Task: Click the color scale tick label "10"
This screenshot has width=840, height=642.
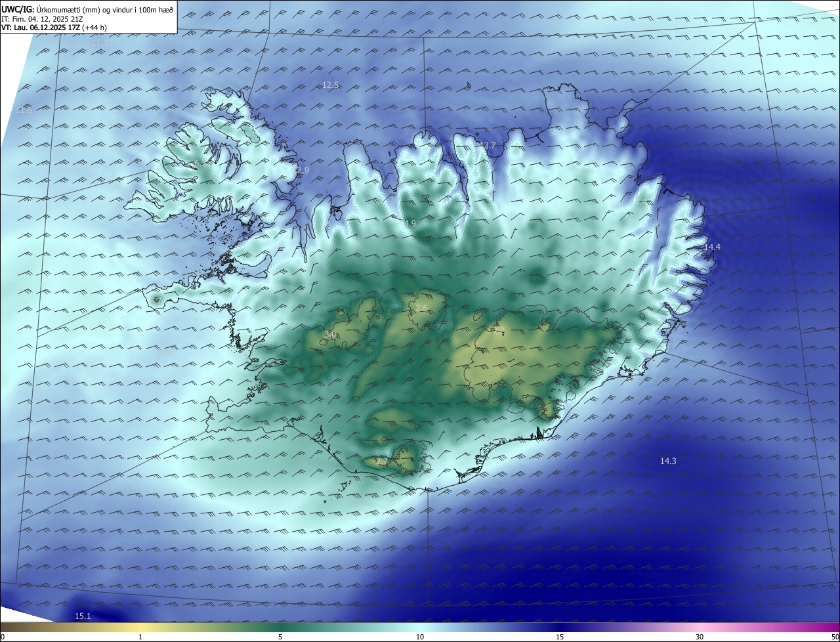Action: [x=420, y=637]
